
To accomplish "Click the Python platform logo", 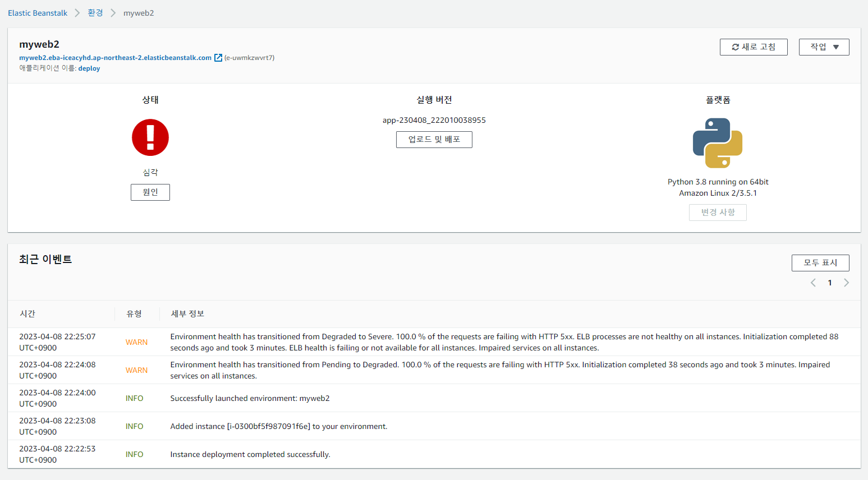I will [x=718, y=143].
